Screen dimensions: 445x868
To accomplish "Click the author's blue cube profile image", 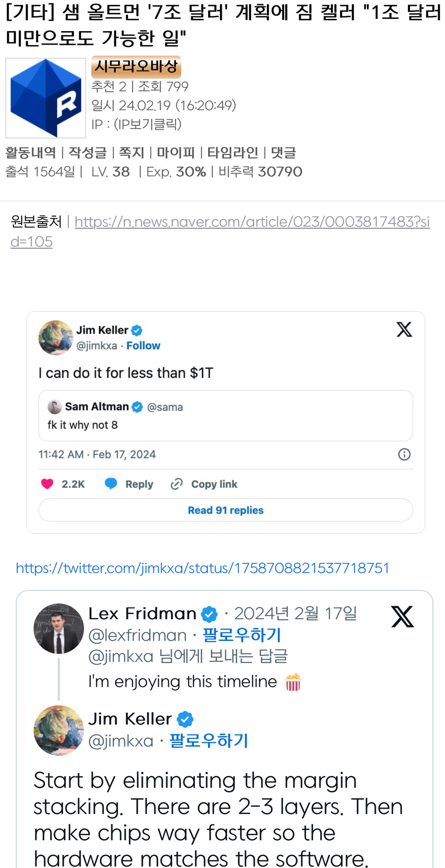I will point(45,98).
